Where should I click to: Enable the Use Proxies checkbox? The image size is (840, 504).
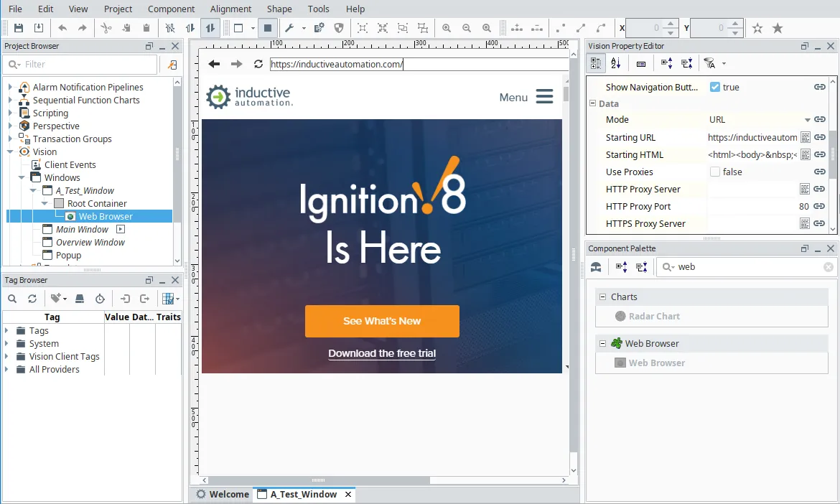pyautogui.click(x=714, y=172)
